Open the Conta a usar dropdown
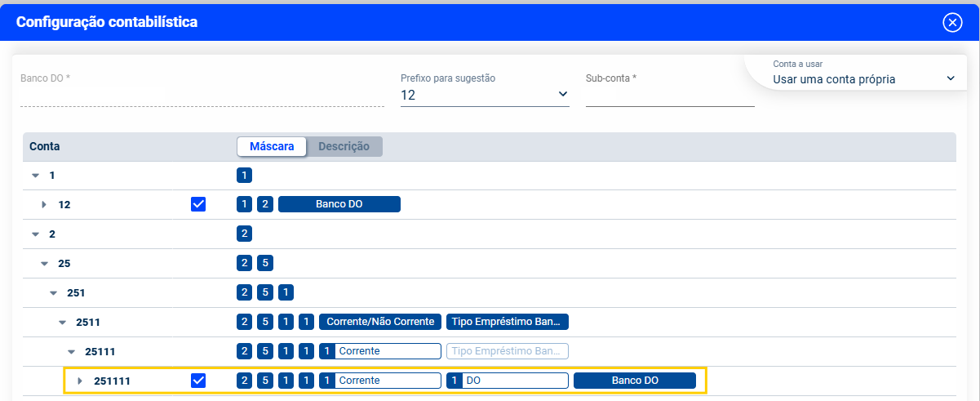Image resolution: width=980 pixels, height=401 pixels. pyautogui.click(x=863, y=79)
